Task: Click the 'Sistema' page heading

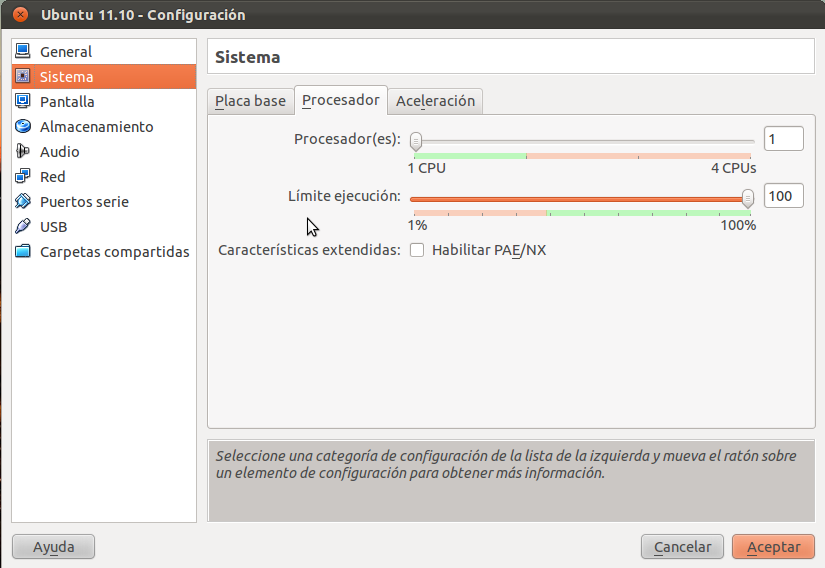Action: click(247, 57)
